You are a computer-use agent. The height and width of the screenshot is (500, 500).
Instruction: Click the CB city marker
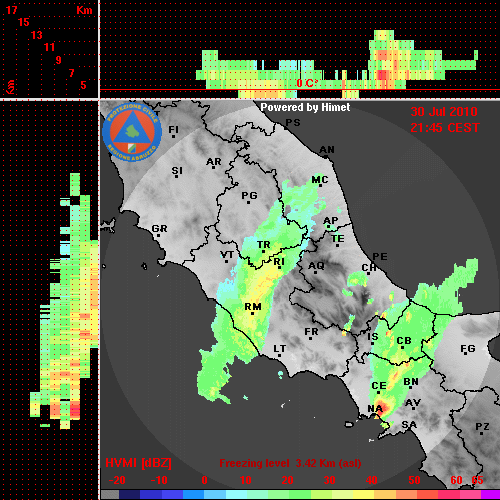403,347
